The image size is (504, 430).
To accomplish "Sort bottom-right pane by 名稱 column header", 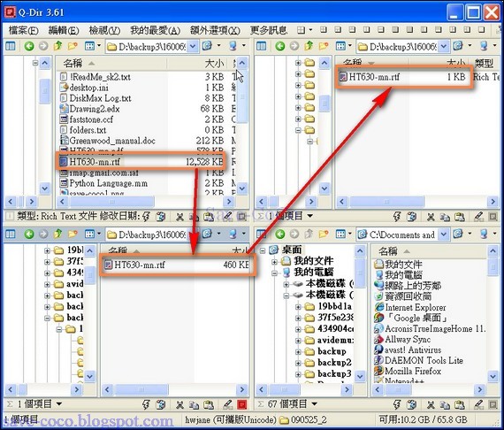I will tap(429, 251).
